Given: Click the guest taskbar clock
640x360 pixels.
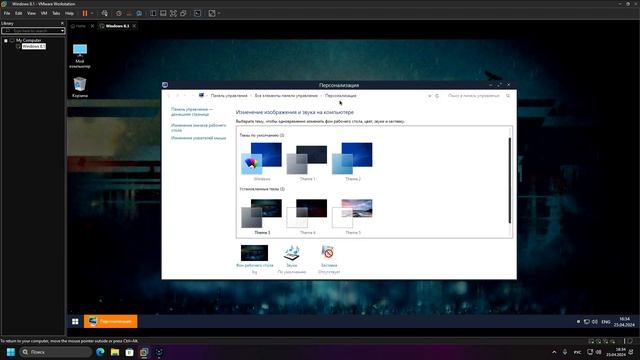Looking at the screenshot, I should tap(624, 322).
